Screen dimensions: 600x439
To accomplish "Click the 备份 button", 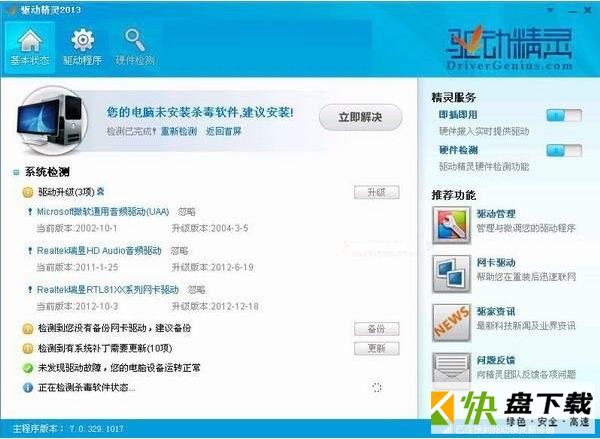I will pos(376,329).
